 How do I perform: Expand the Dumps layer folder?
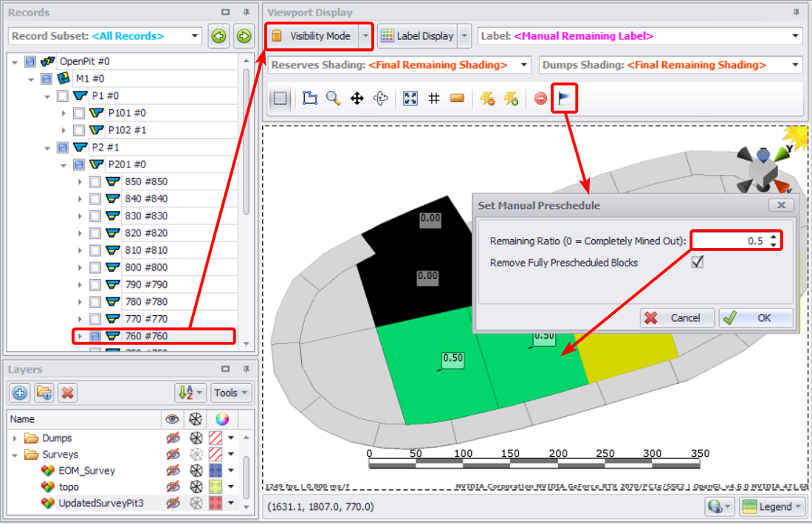point(15,438)
